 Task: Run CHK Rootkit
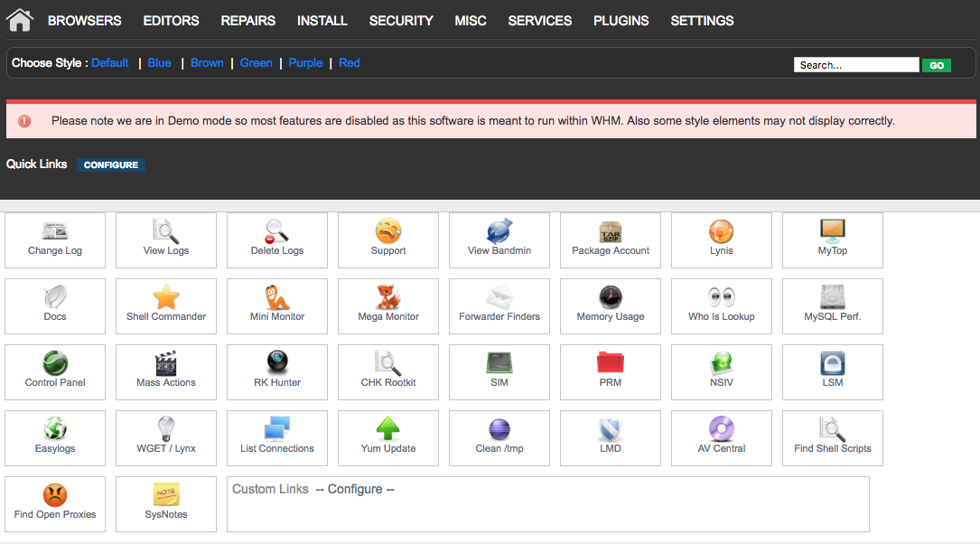(x=387, y=371)
